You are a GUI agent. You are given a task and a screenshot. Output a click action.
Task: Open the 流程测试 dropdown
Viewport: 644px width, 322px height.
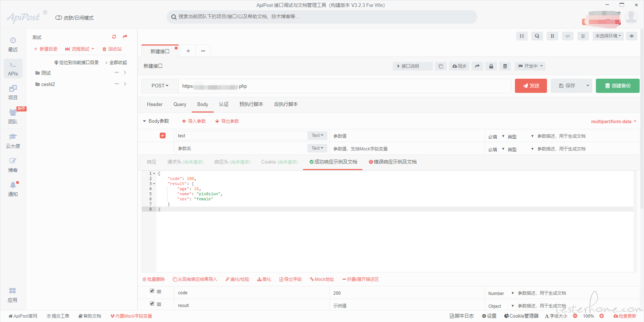pos(79,49)
